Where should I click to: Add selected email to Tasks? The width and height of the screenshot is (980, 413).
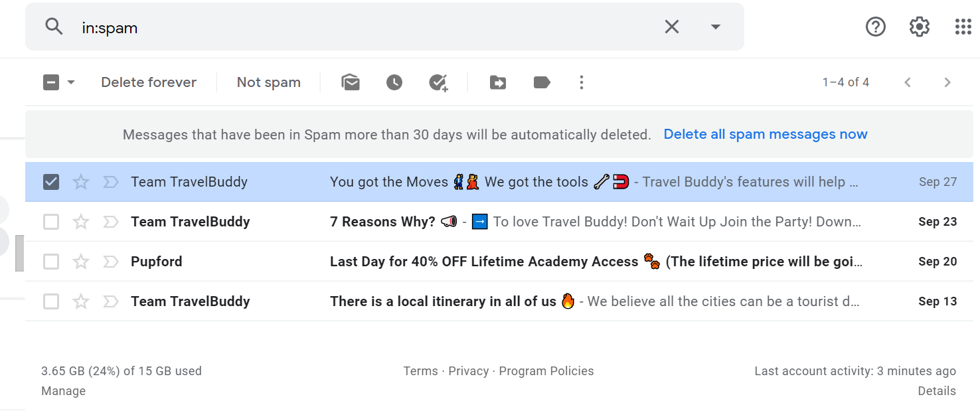(439, 82)
